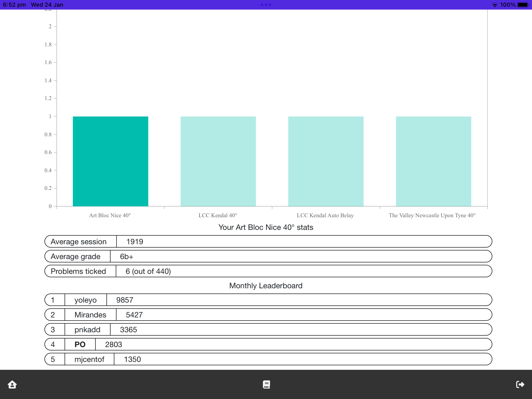Viewport: 532px width, 399px height.
Task: Open the Average session 1919 row
Action: (268, 241)
